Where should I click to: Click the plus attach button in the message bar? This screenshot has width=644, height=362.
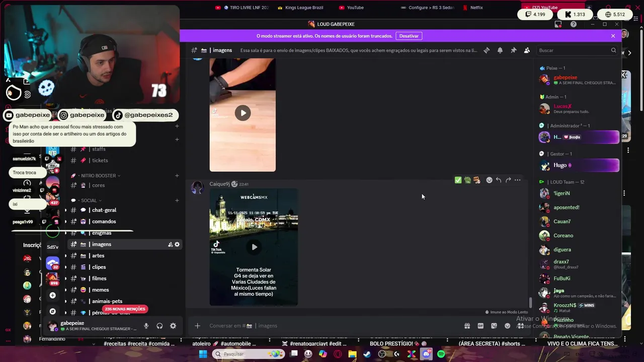point(197,326)
